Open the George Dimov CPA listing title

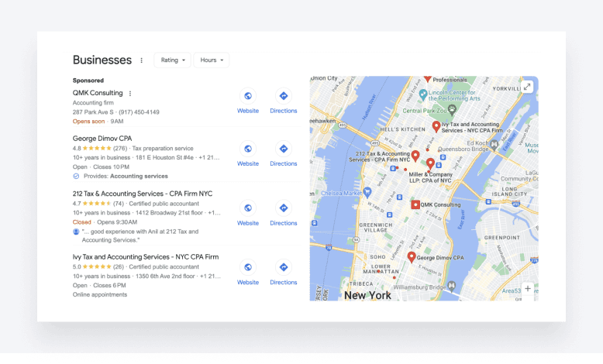pos(102,139)
